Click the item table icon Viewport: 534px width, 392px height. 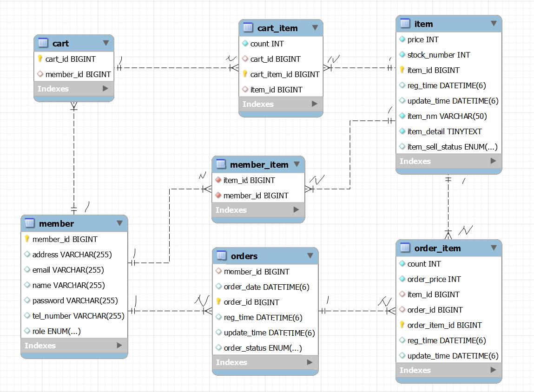405,24
